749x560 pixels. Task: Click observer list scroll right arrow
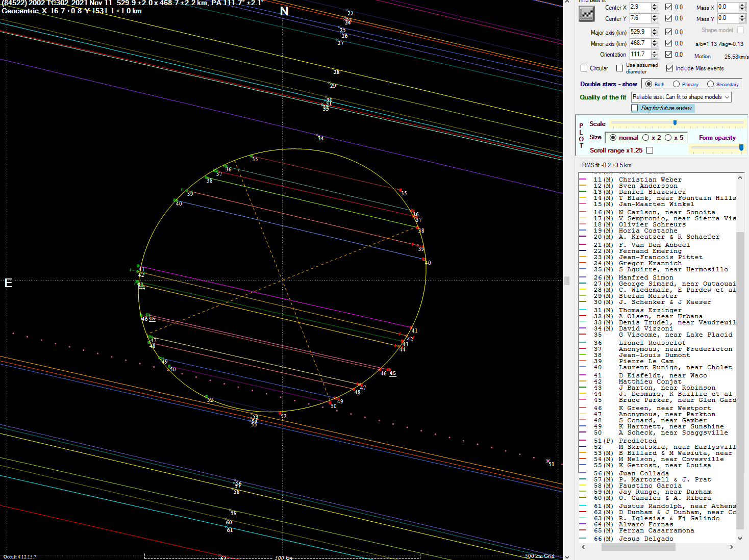pos(731,547)
